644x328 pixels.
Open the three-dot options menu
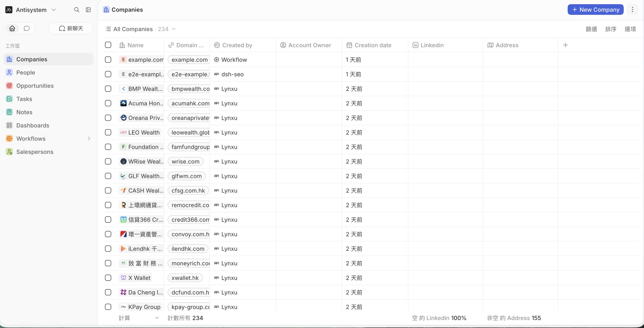633,10
